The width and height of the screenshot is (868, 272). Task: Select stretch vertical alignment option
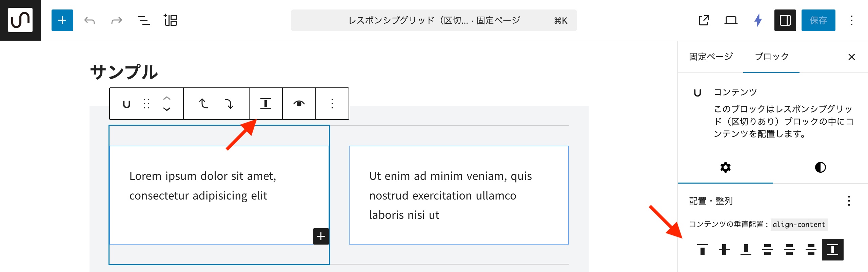pos(832,250)
